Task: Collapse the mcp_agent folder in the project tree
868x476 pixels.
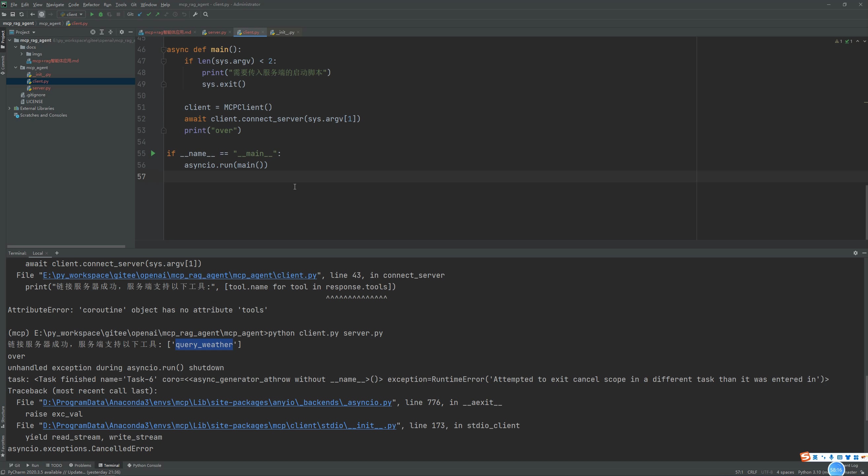Action: pos(16,67)
